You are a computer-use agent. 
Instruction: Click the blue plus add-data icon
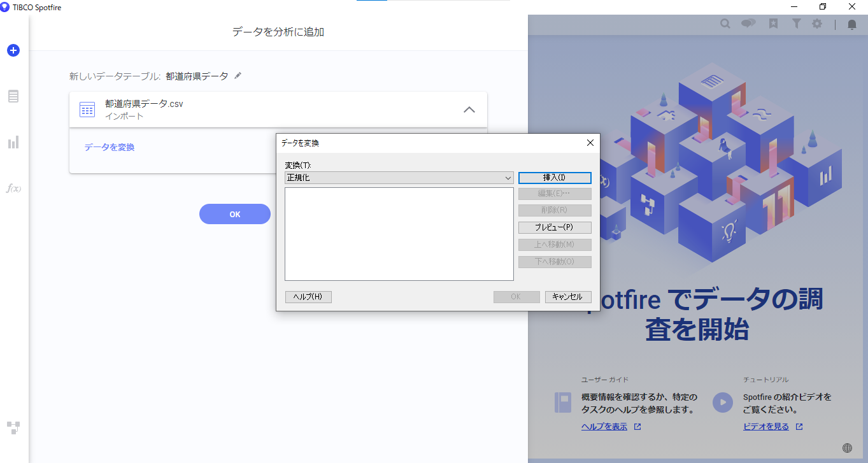point(13,50)
